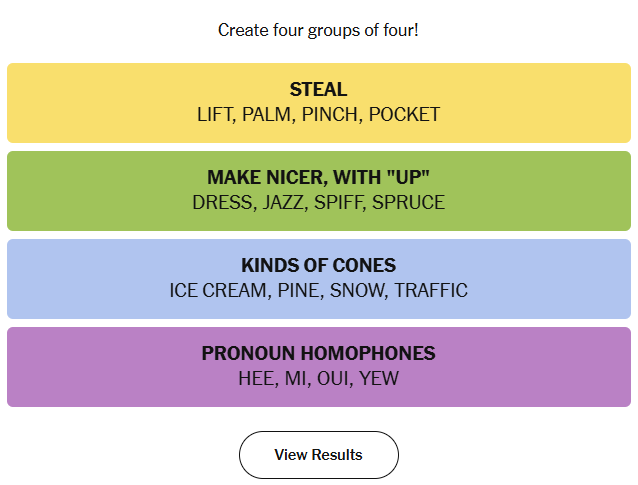Select the blue KINDS OF CONES heading

coord(318,266)
